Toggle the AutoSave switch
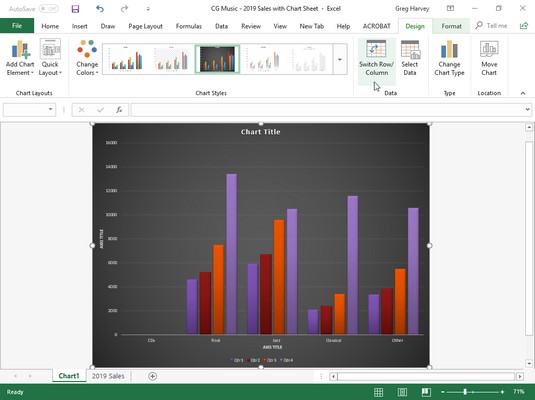Viewport: 535px width, 400px height. [48, 9]
